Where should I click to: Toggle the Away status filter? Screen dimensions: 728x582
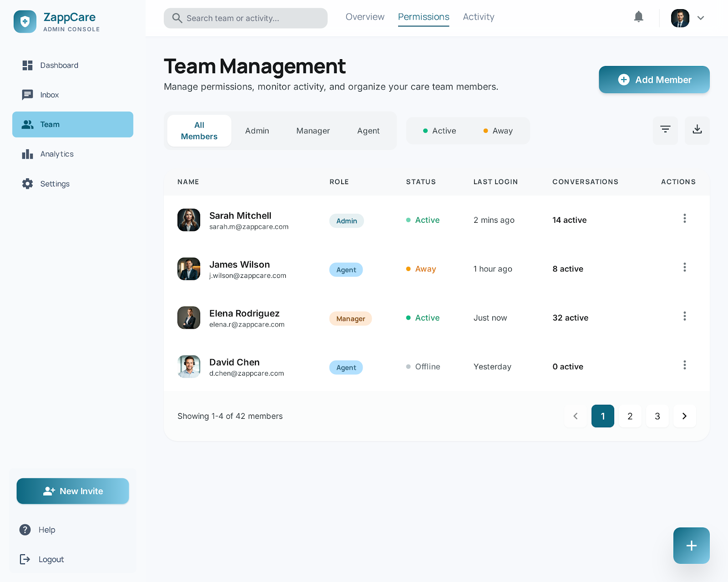click(498, 131)
